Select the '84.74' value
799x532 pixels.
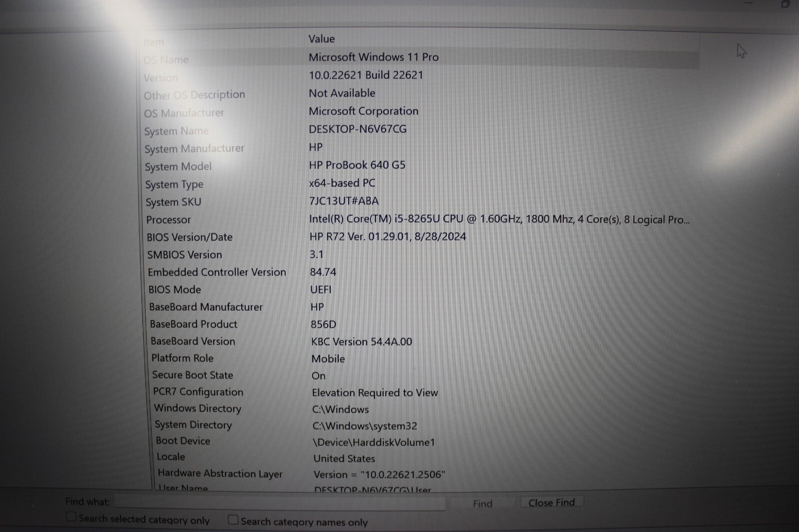tap(323, 272)
